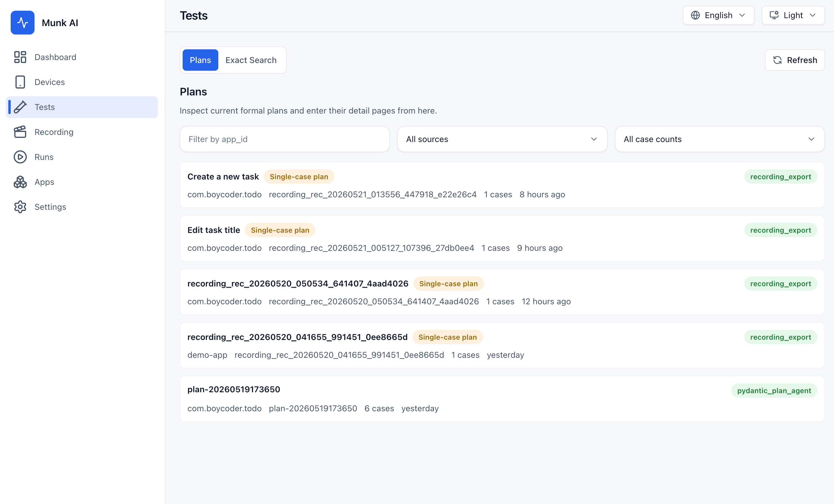The height and width of the screenshot is (504, 834).
Task: Go to Recording in sidebar
Action: click(82, 132)
